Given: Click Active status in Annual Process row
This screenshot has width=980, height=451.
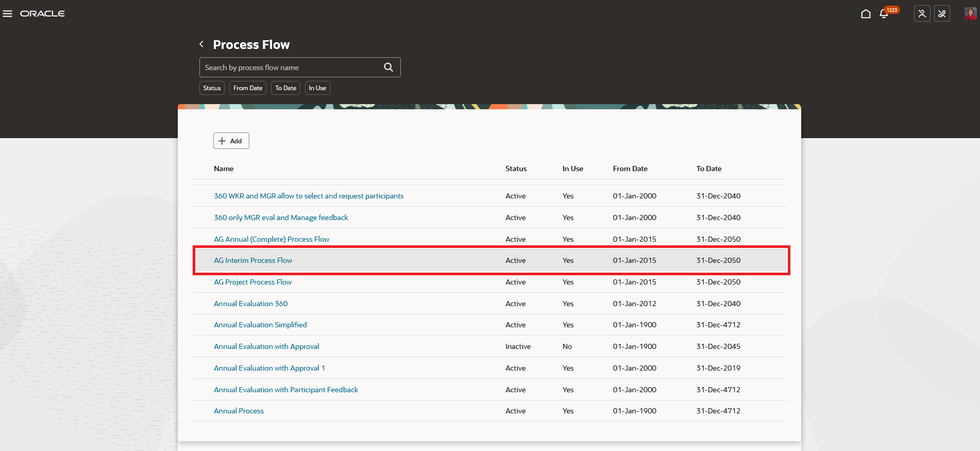Looking at the screenshot, I should (516, 411).
